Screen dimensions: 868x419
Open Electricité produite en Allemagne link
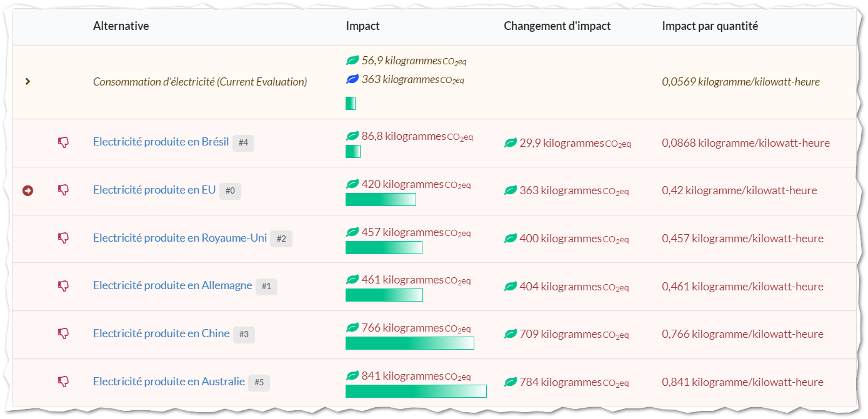pos(172,285)
